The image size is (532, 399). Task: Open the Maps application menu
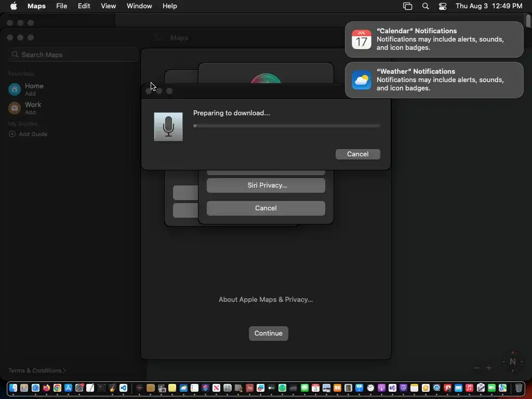coord(37,6)
